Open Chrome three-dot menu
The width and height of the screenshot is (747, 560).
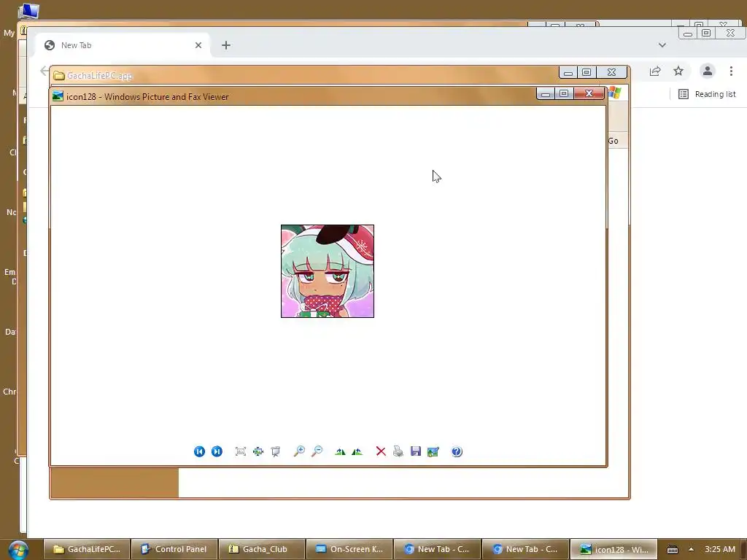pos(731,71)
